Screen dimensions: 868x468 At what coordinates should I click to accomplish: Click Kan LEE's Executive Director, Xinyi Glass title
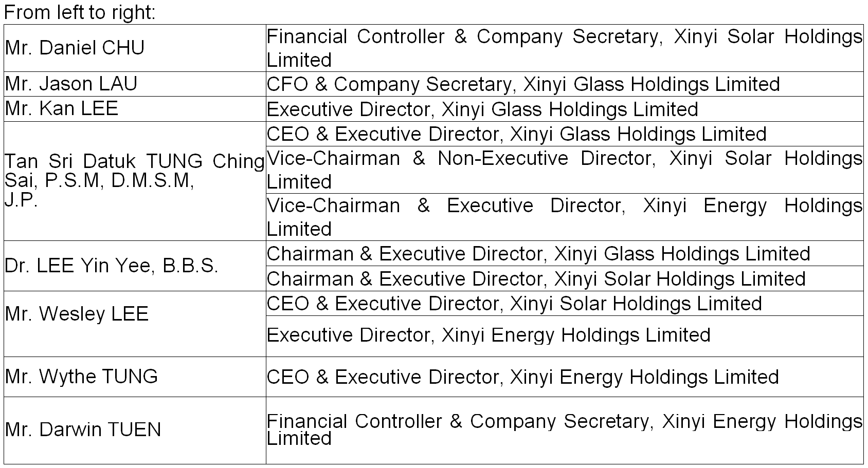pyautogui.click(x=482, y=109)
